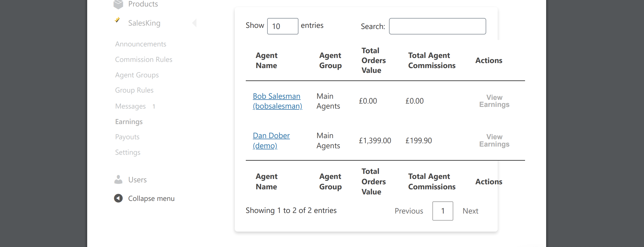The image size is (644, 247).
Task: Open Dan Dober (demo) agent link
Action: [271, 141]
